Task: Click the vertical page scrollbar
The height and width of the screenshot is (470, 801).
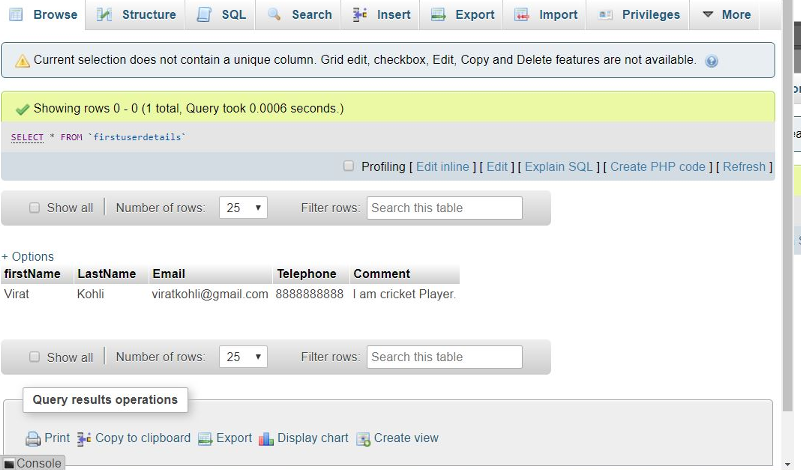Action: [x=787, y=204]
